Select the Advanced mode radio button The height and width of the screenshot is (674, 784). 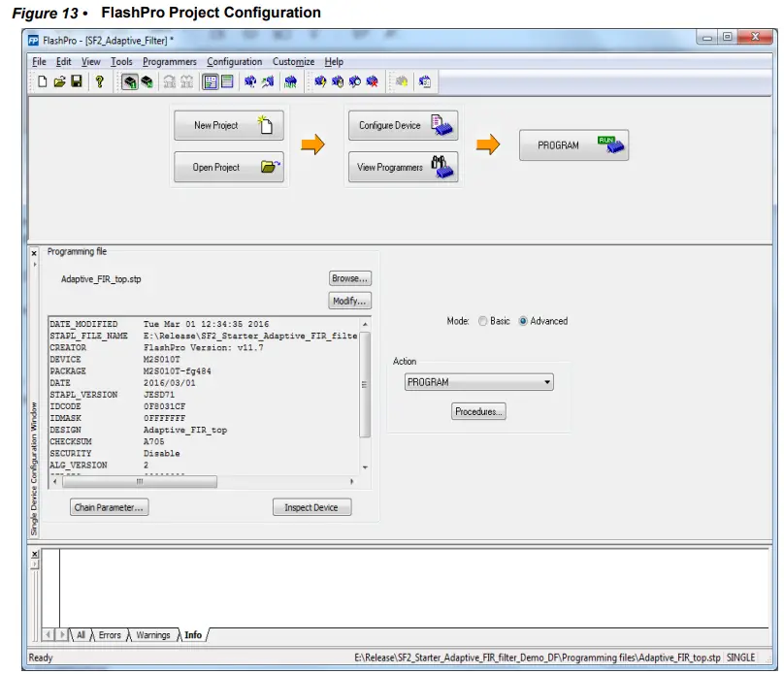pos(523,320)
